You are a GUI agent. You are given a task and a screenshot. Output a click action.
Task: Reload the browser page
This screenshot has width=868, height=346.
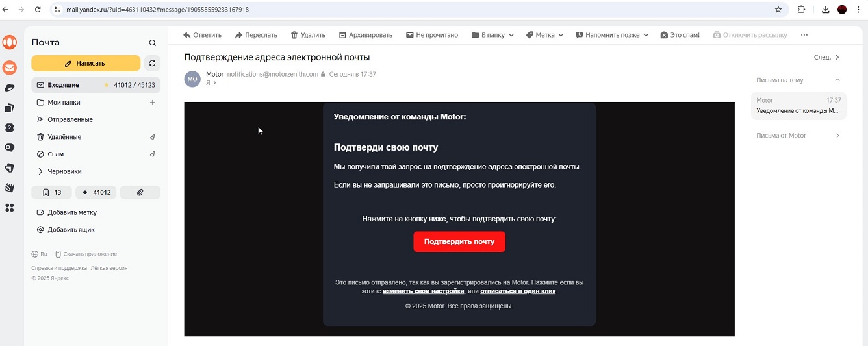coord(38,10)
